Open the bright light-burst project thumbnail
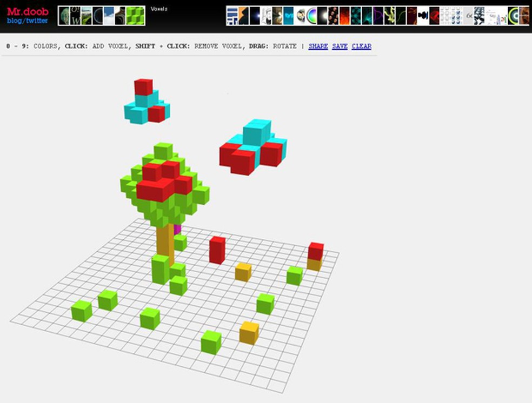Viewport: 532px width, 403px height. pos(322,14)
